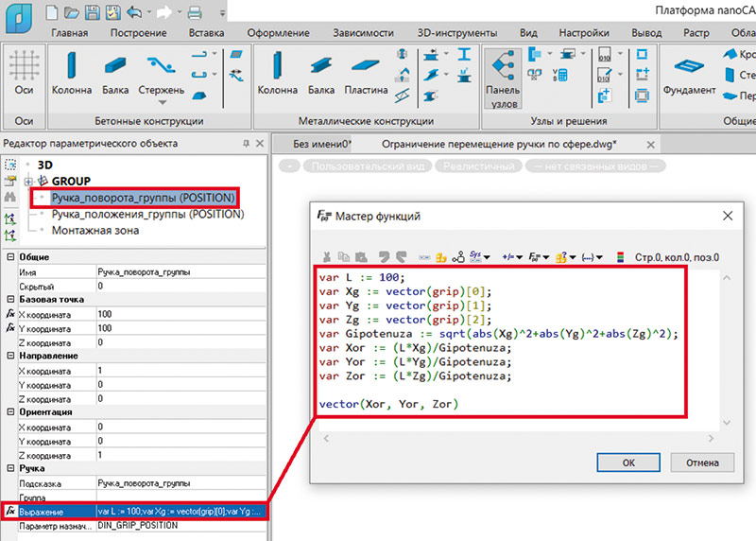Collapse the Общие property section

coord(9,257)
